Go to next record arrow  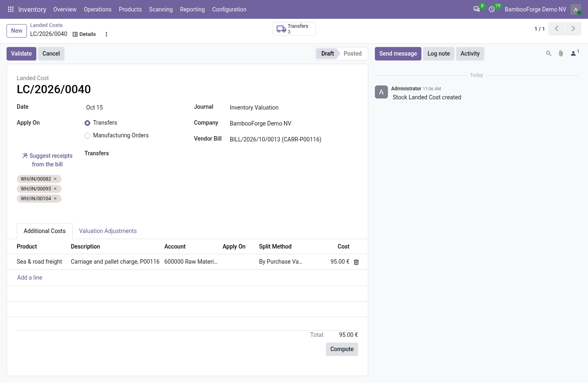573,29
